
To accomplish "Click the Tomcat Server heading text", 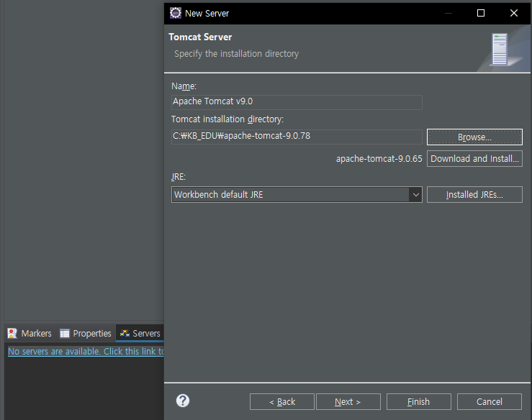I will coord(200,37).
